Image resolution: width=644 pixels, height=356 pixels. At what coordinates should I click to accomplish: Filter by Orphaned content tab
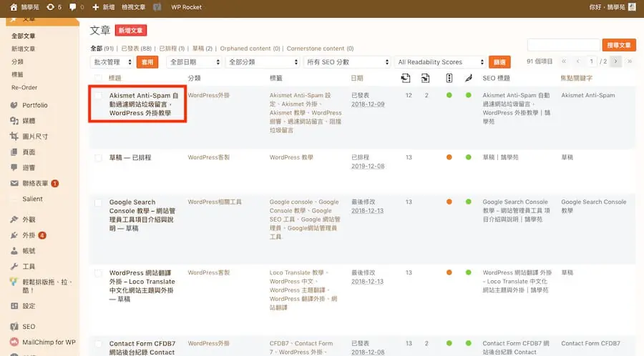point(250,49)
